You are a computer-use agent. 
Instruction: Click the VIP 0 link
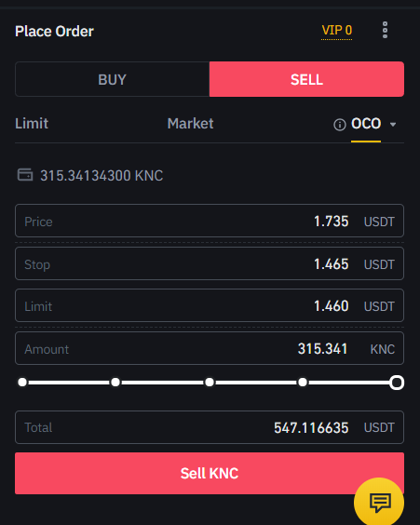click(336, 31)
